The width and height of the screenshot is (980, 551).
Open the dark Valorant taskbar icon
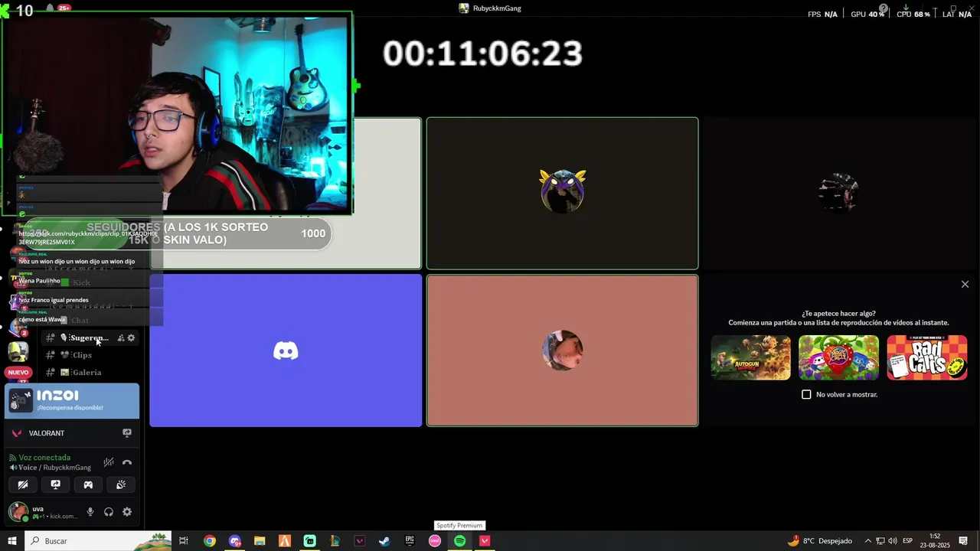pos(360,541)
